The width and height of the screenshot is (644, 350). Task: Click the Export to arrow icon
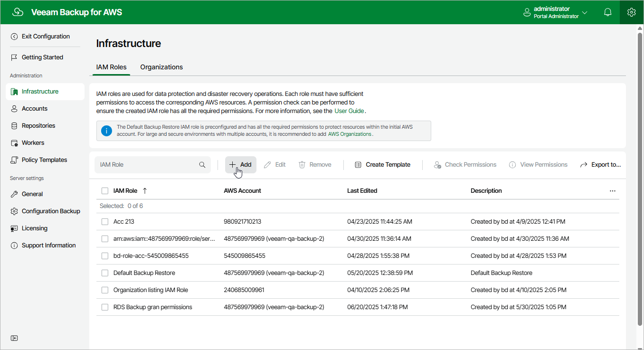(584, 165)
